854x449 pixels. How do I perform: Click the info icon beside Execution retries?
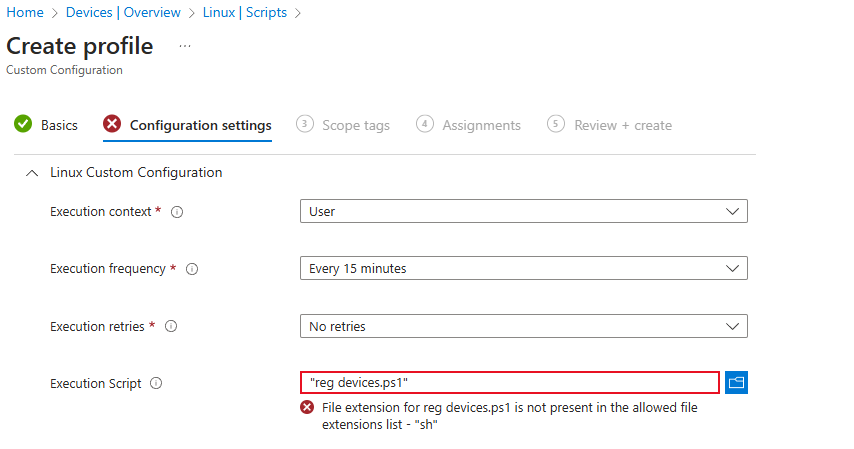point(171,326)
